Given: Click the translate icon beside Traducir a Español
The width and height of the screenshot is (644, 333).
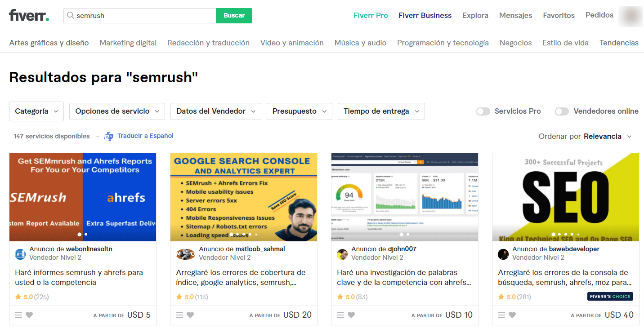Looking at the screenshot, I should point(109,136).
